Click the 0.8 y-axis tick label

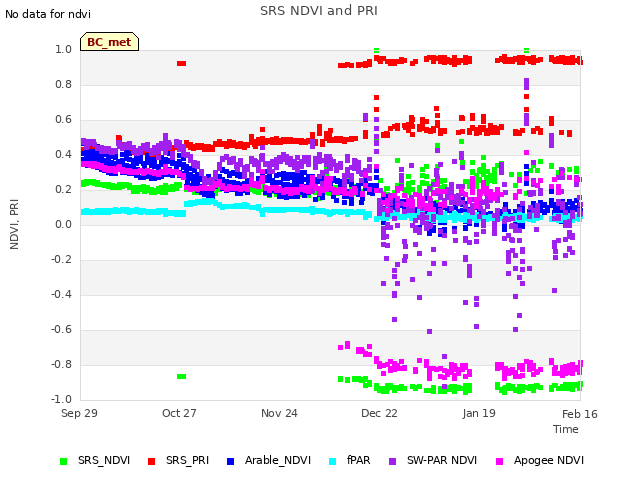pos(63,84)
